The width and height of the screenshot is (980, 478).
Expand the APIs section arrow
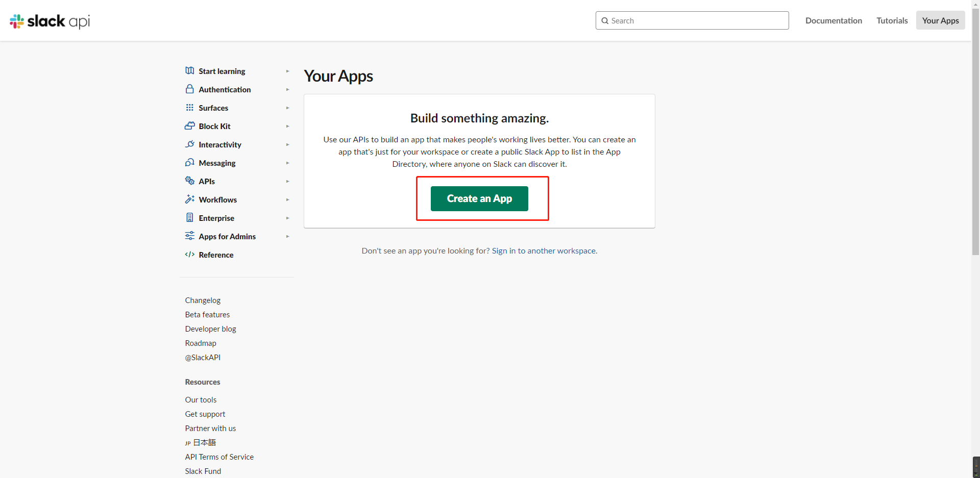[288, 182]
